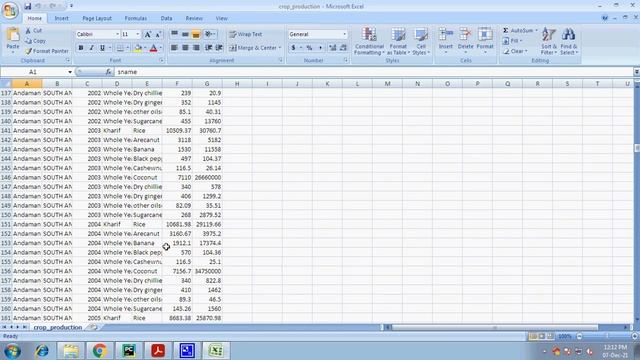
Task: Apply the fill color bucket
Action: [137, 48]
